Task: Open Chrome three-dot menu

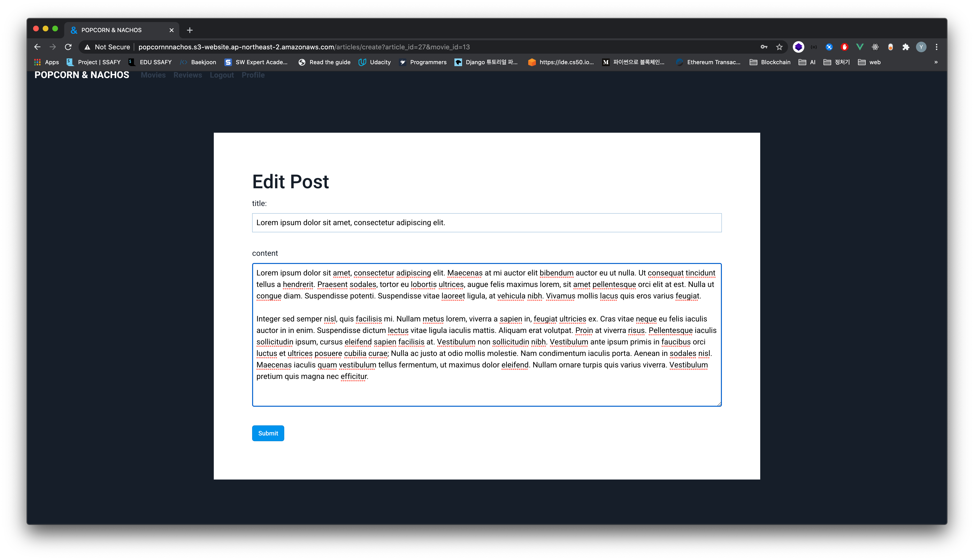Action: [x=937, y=47]
